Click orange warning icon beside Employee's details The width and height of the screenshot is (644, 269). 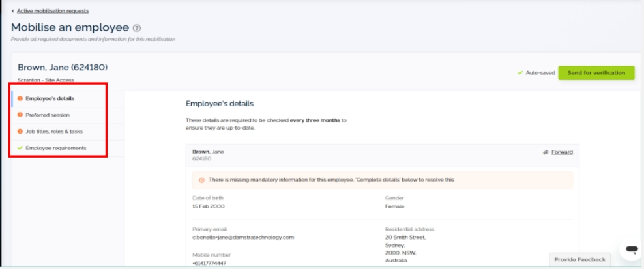pos(20,98)
